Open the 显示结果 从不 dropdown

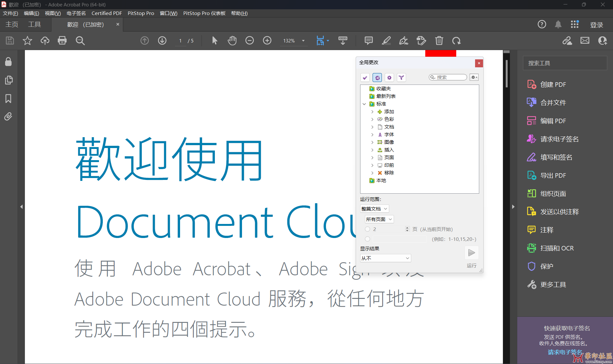point(385,258)
